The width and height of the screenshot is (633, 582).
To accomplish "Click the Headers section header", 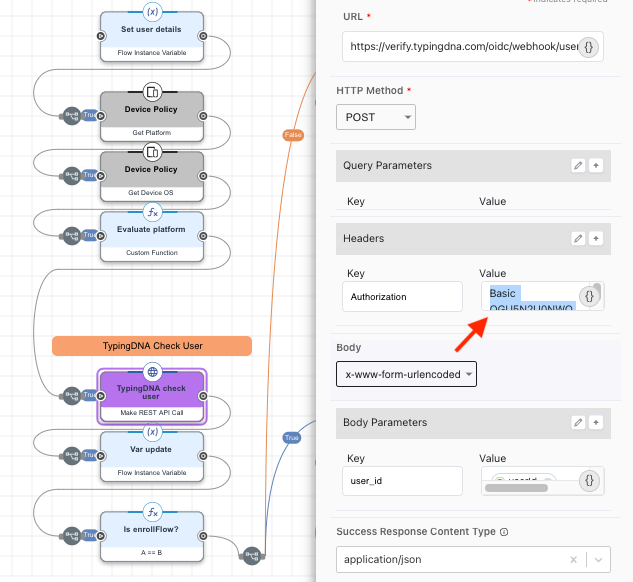I will coord(473,239).
